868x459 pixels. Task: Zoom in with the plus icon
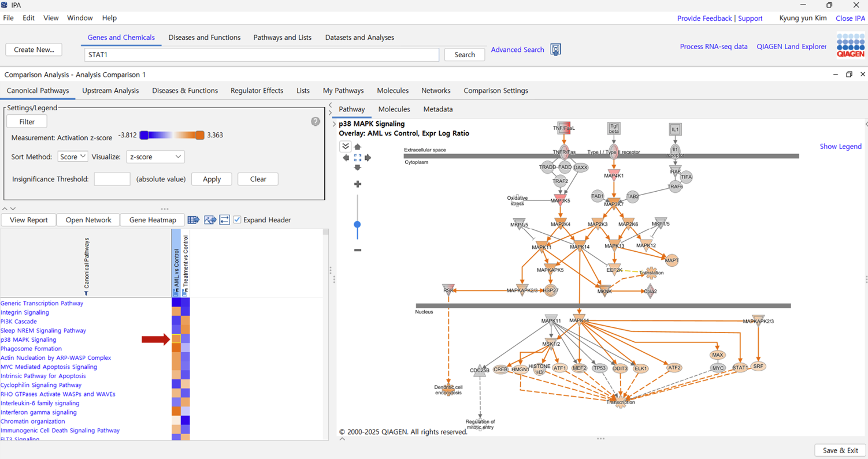point(357,184)
